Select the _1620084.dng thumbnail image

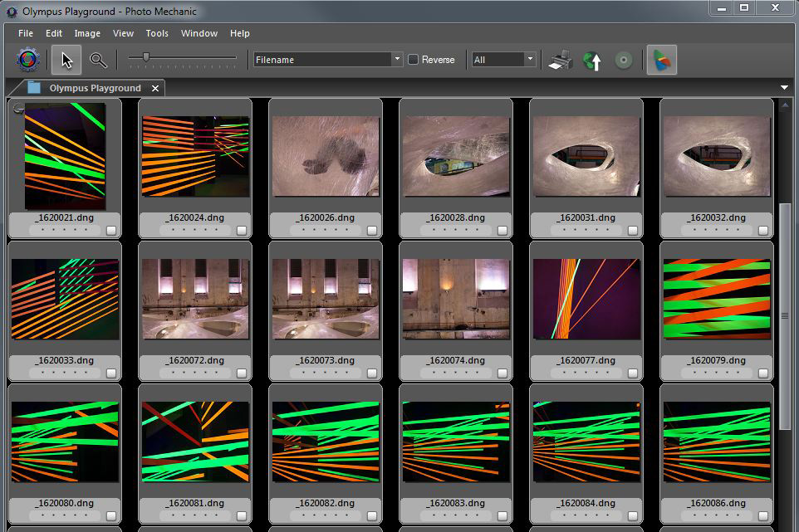tap(586, 442)
